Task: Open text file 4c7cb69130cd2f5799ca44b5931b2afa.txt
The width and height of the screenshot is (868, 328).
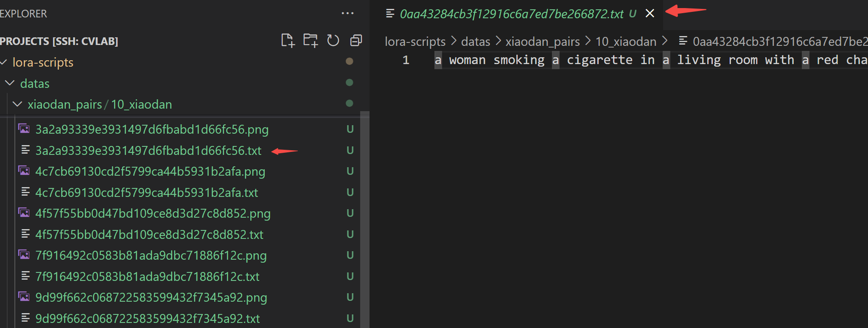Action: [x=146, y=193]
